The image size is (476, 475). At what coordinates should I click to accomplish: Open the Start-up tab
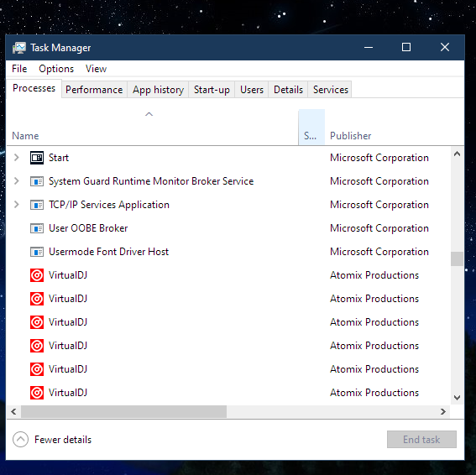pos(212,90)
